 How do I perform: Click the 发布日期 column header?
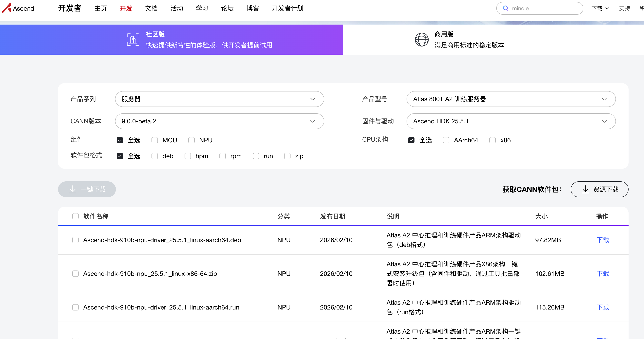pos(332,216)
